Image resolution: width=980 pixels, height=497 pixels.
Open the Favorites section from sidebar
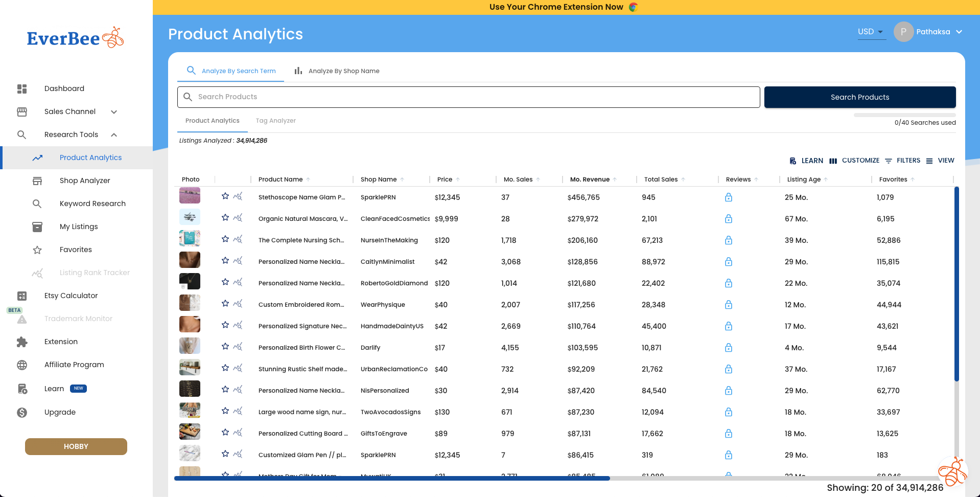[75, 250]
